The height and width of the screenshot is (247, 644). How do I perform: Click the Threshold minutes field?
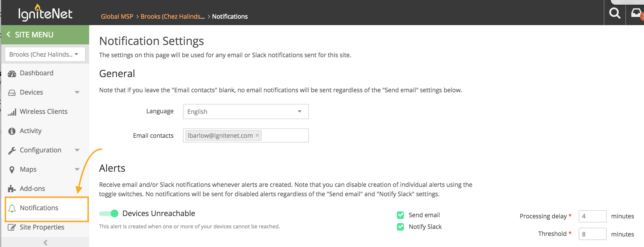click(592, 234)
